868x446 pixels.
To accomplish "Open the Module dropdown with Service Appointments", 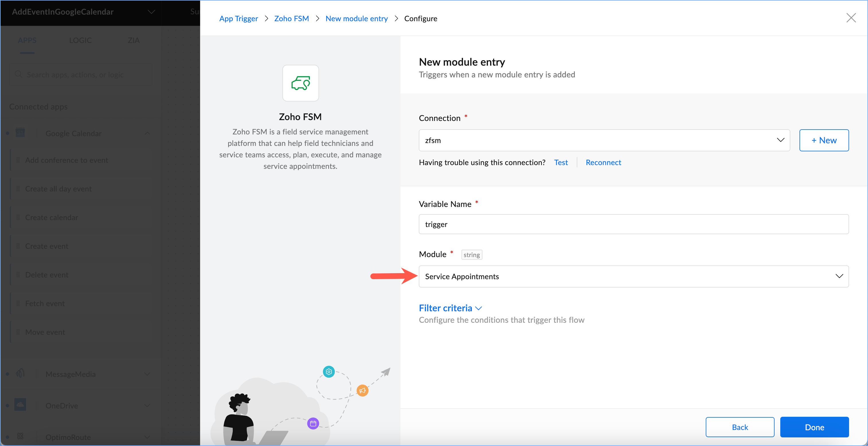I will click(633, 276).
